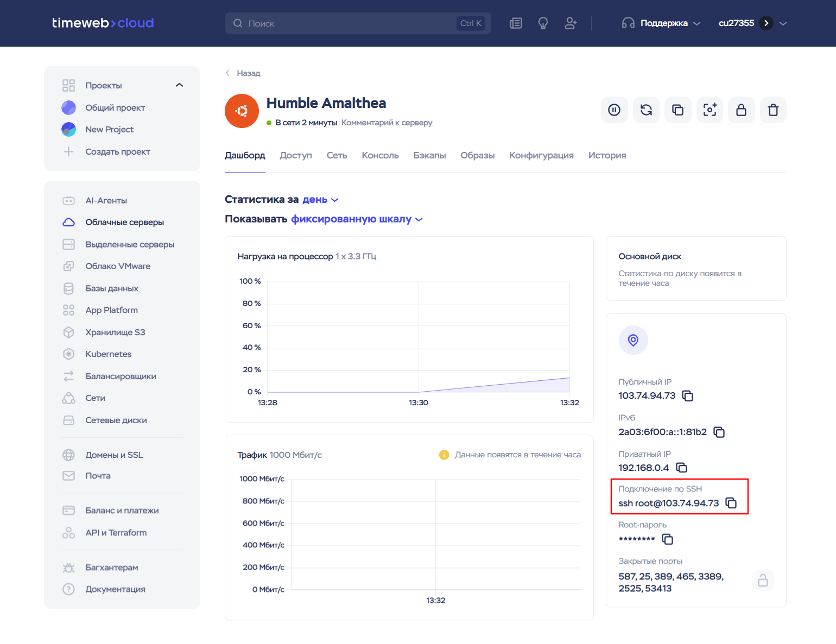Copy the public IP address 103.74.94.73
This screenshot has height=644, width=836.
688,396
